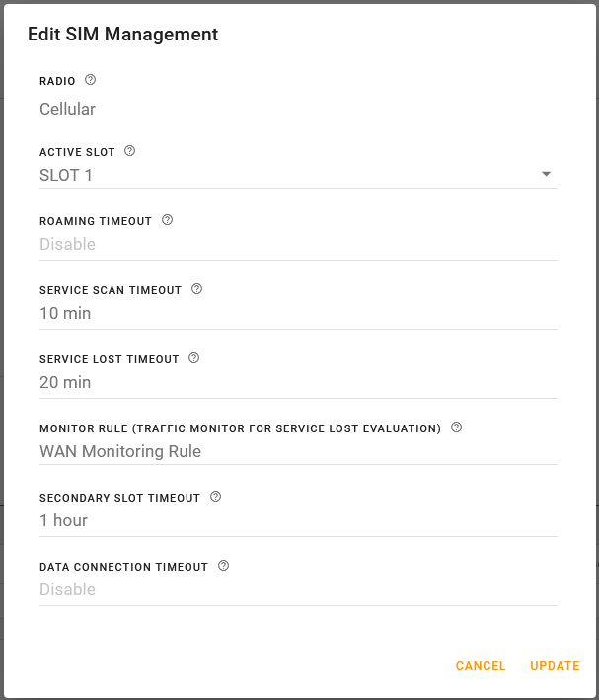Click Secondary Slot Timeout help icon
599x700 pixels.
215,497
